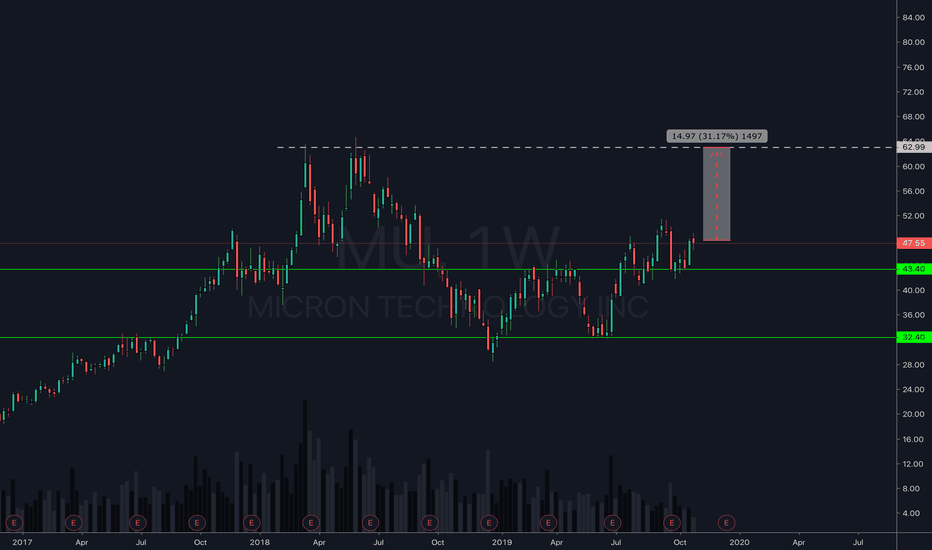The width and height of the screenshot is (932, 550).
Task: Select the earnings marker near Oct 2018
Action: tap(429, 523)
